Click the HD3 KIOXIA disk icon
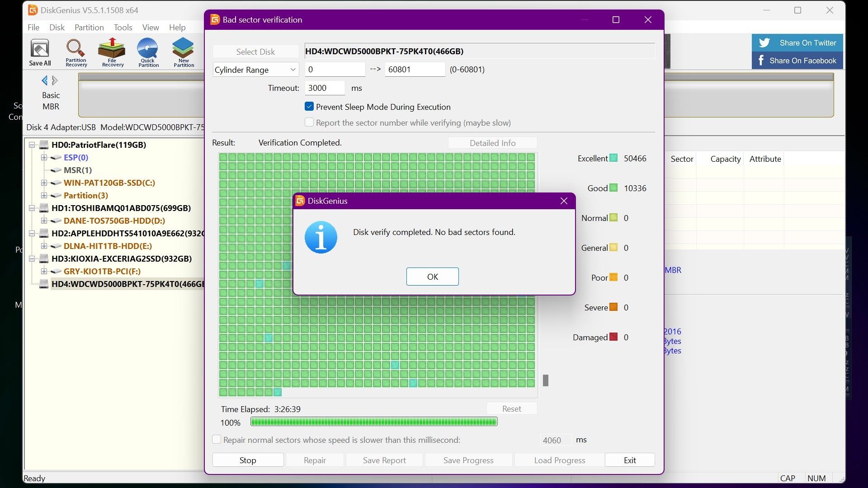Viewport: 868px width, 488px height. pos(44,259)
